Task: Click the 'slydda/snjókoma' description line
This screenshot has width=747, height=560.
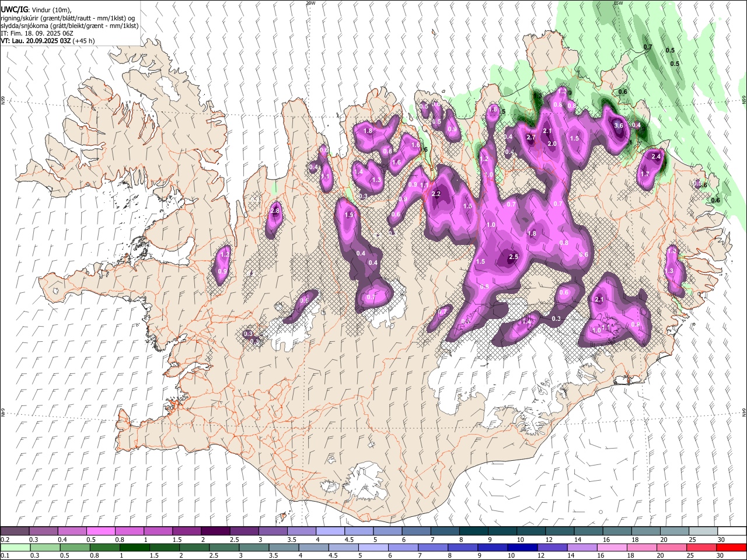Action: [x=69, y=26]
